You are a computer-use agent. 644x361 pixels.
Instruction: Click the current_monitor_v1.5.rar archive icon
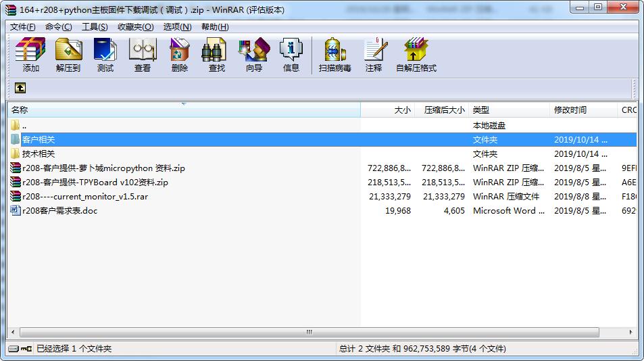[x=15, y=196]
